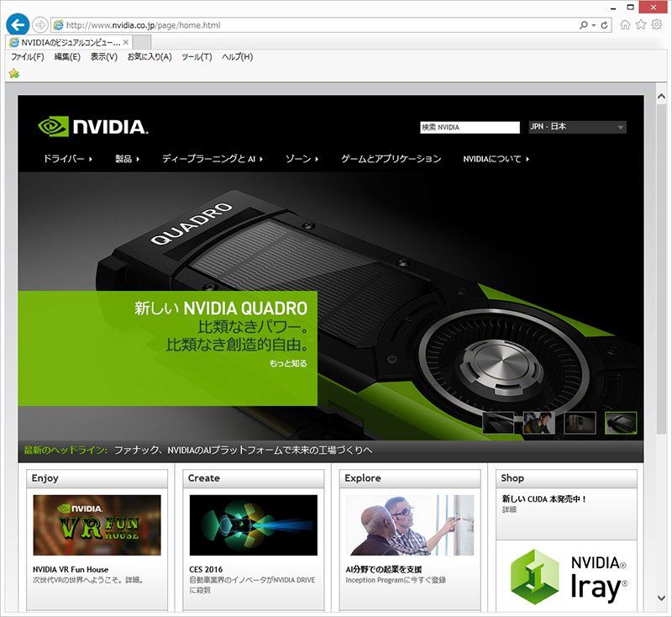
Task: Select the second banner thumbnail with man
Action: point(539,423)
